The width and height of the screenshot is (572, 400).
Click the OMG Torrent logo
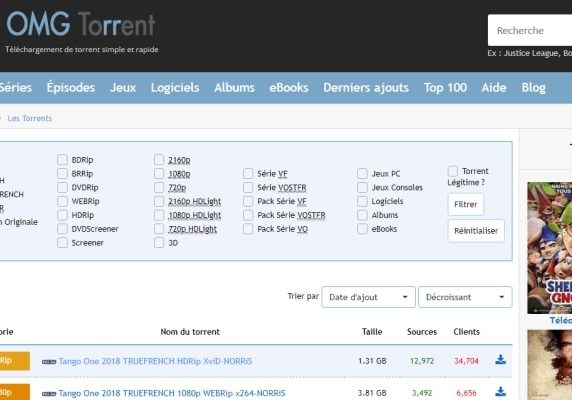click(81, 25)
